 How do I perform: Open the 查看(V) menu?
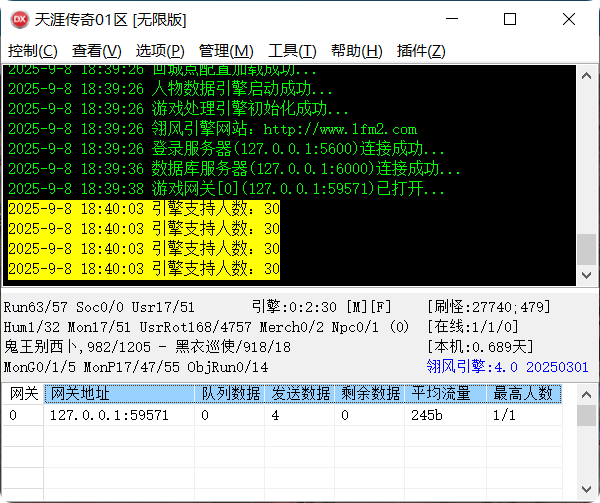pyautogui.click(x=97, y=51)
